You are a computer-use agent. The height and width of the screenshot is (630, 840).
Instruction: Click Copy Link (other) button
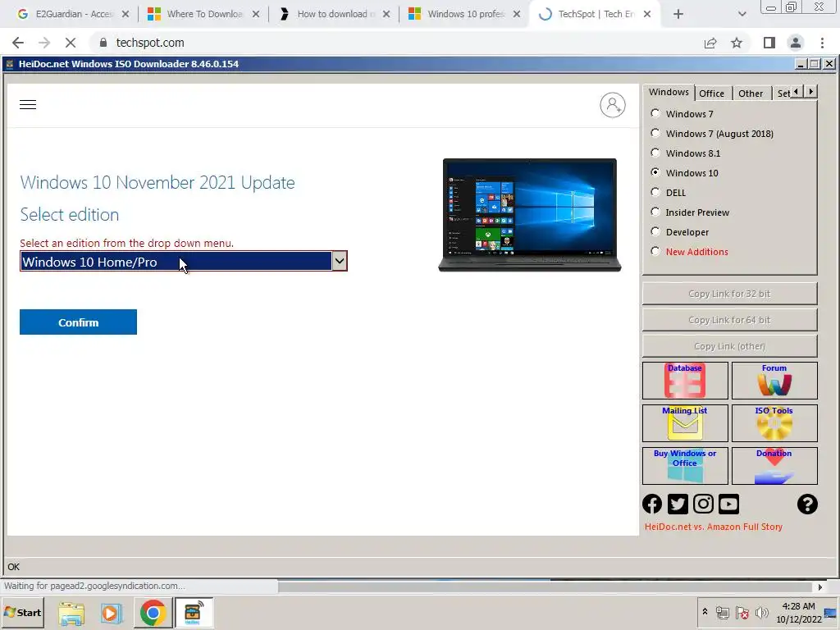pos(729,346)
